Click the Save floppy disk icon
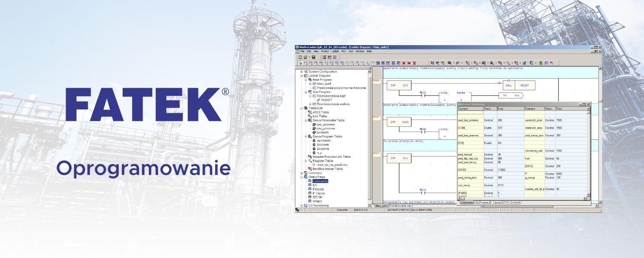 pyautogui.click(x=313, y=57)
